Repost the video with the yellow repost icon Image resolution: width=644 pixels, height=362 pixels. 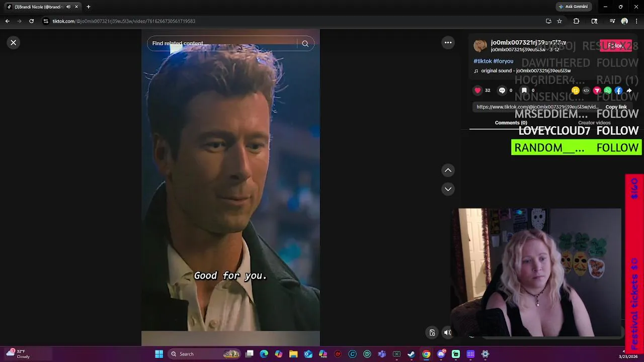575,90
